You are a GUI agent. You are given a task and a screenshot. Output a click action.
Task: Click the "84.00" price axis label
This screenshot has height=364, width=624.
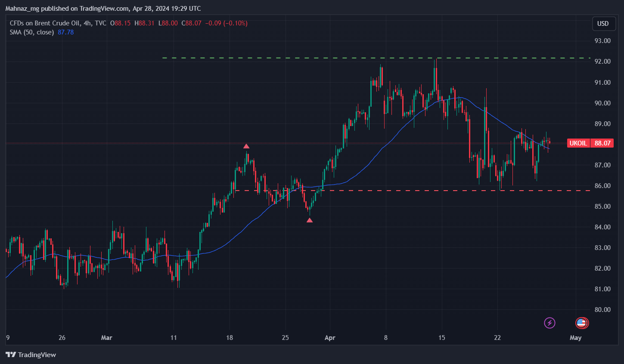coord(602,227)
